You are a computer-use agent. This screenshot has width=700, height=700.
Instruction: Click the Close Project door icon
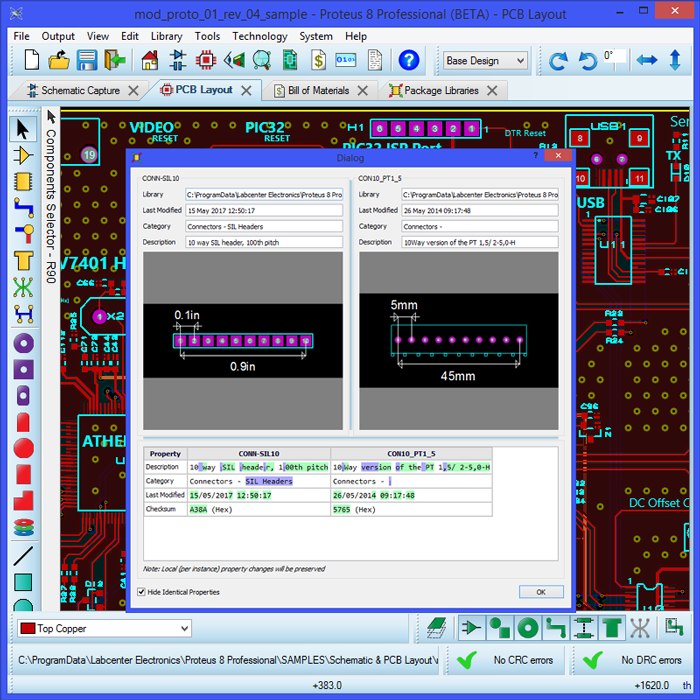[115, 60]
